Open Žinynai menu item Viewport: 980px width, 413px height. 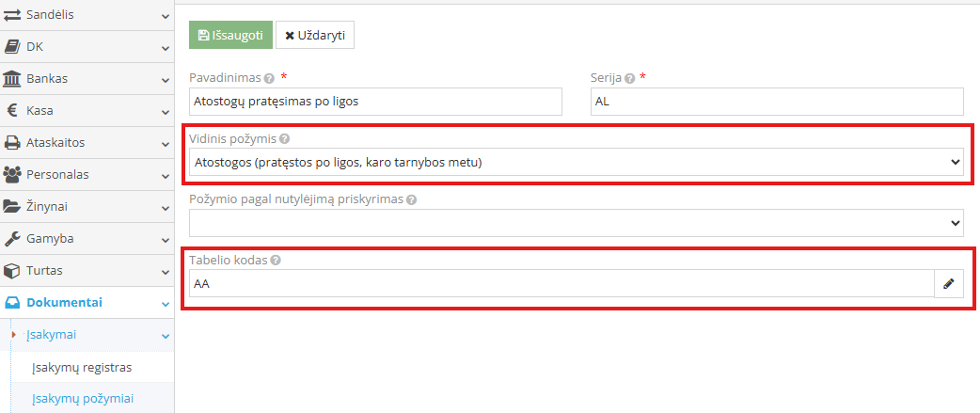click(x=87, y=207)
